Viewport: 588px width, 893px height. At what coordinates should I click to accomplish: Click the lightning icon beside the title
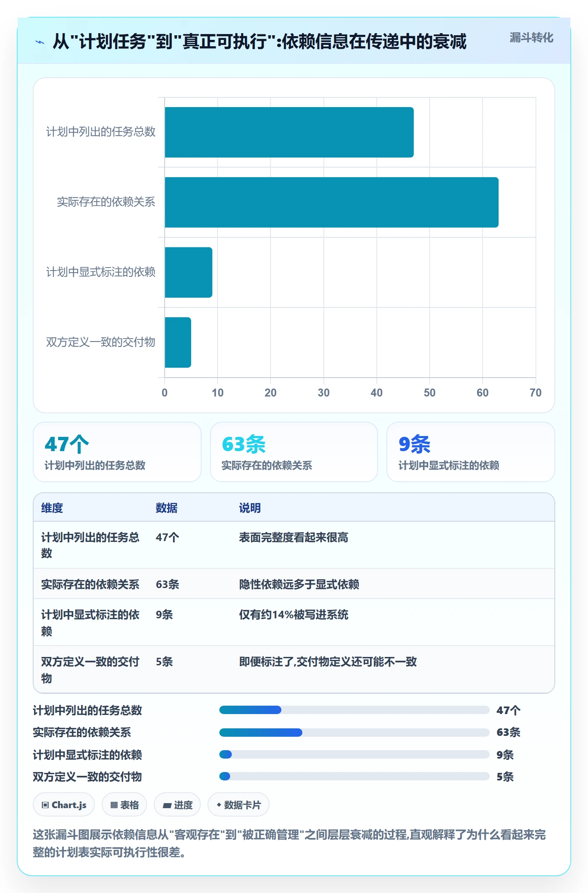pyautogui.click(x=40, y=42)
